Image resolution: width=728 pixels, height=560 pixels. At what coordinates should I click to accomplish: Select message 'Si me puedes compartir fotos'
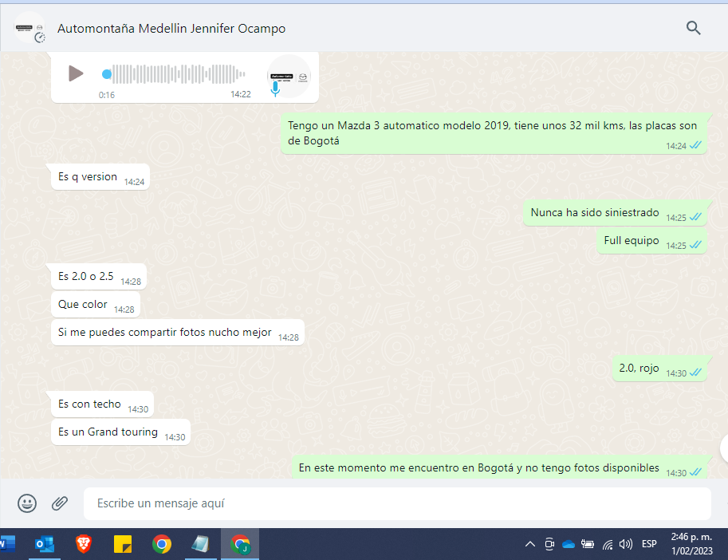pos(178,333)
